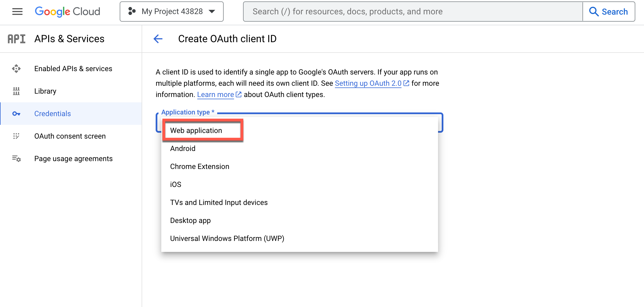Choose Android application type
The image size is (644, 307).
(300, 148)
